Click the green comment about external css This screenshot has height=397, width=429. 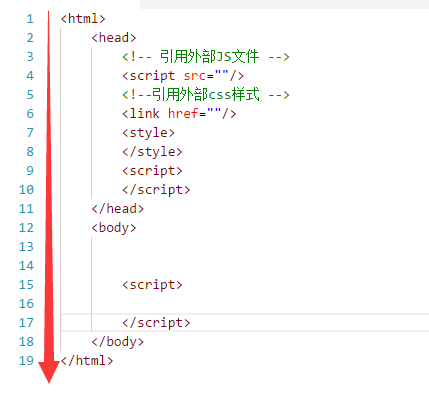(206, 95)
